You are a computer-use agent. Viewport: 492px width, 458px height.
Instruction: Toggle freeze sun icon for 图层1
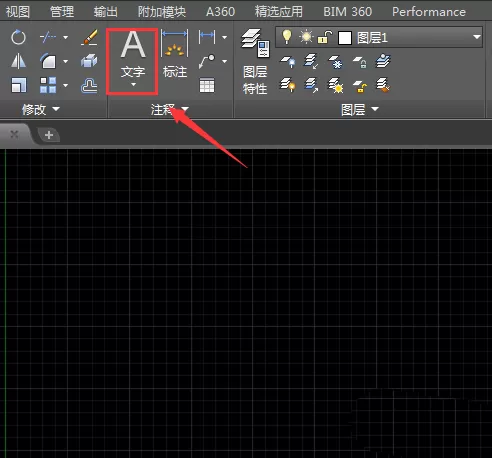306,37
